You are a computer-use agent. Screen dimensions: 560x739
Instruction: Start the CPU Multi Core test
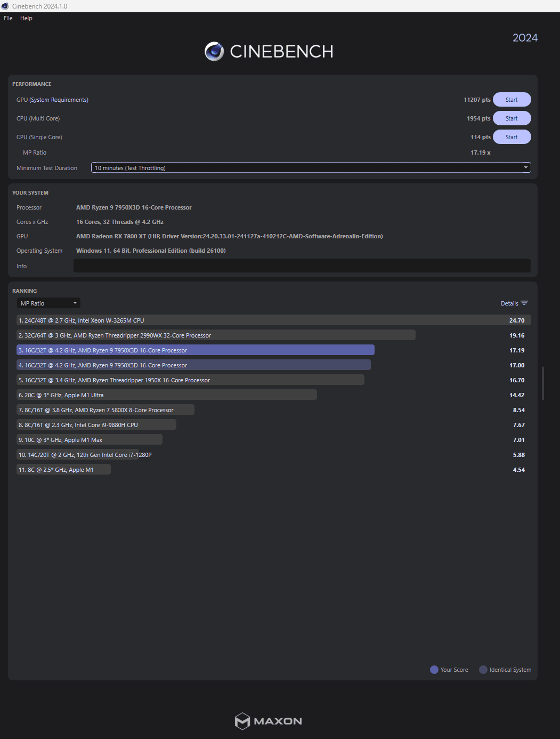click(512, 118)
